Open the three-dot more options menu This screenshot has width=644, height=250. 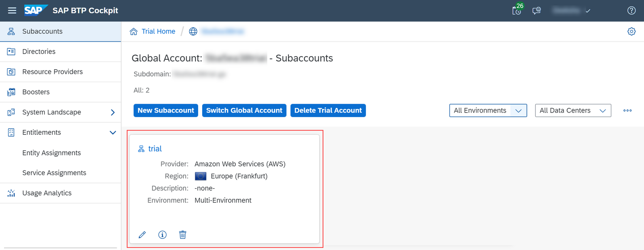(x=627, y=110)
